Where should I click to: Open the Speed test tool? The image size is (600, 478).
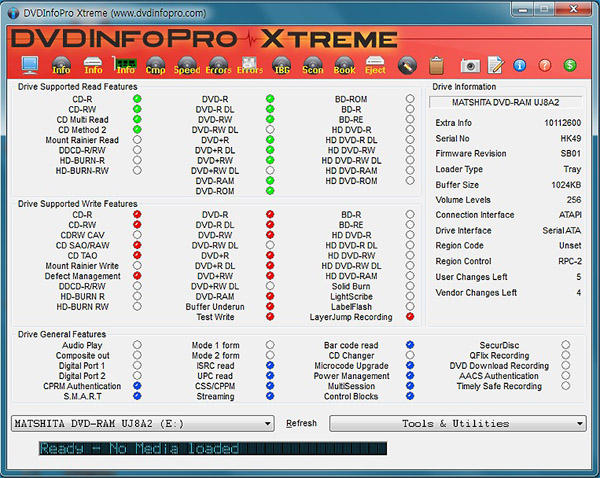pos(187,65)
